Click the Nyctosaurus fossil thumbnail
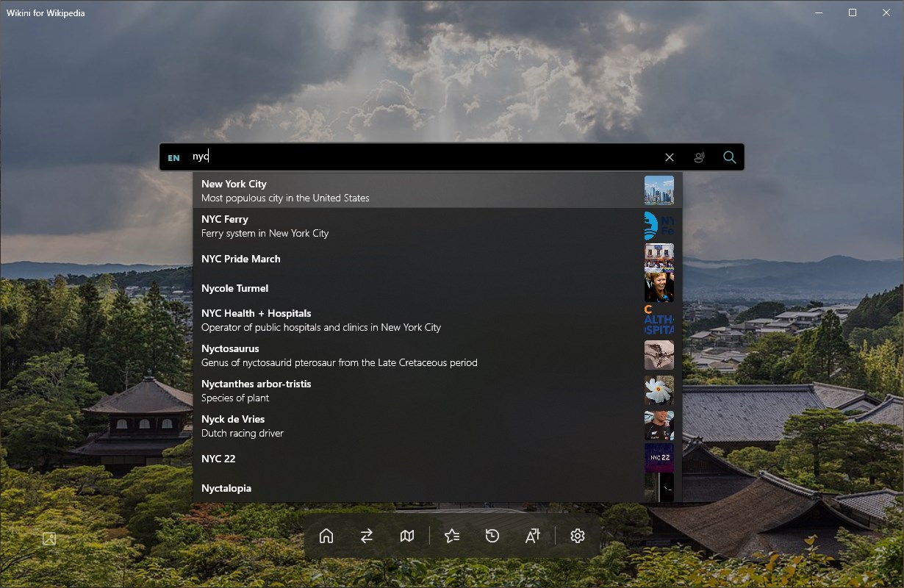The image size is (904, 588). pos(659,355)
